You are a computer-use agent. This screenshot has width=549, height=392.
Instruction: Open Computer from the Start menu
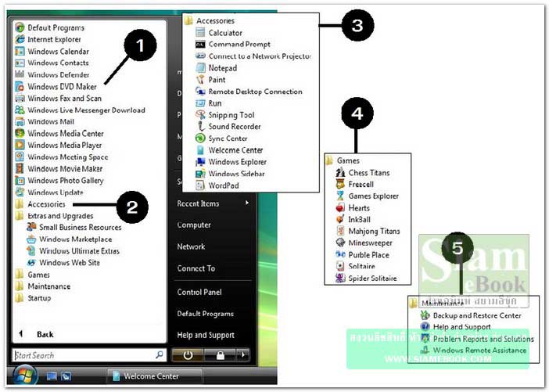194,225
